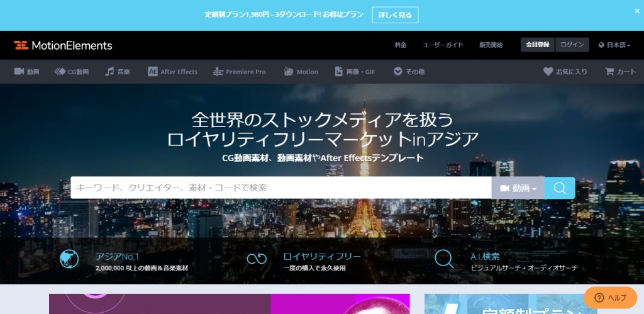Viewport: 644px width, 314px height.
Task: Click the question mark icon in ヘルプ
Action: [599, 298]
